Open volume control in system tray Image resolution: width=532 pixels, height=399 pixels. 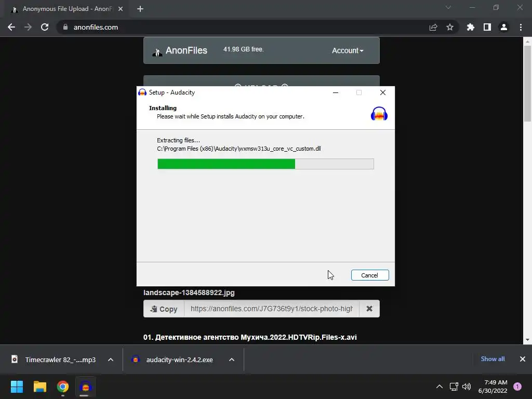[467, 387]
